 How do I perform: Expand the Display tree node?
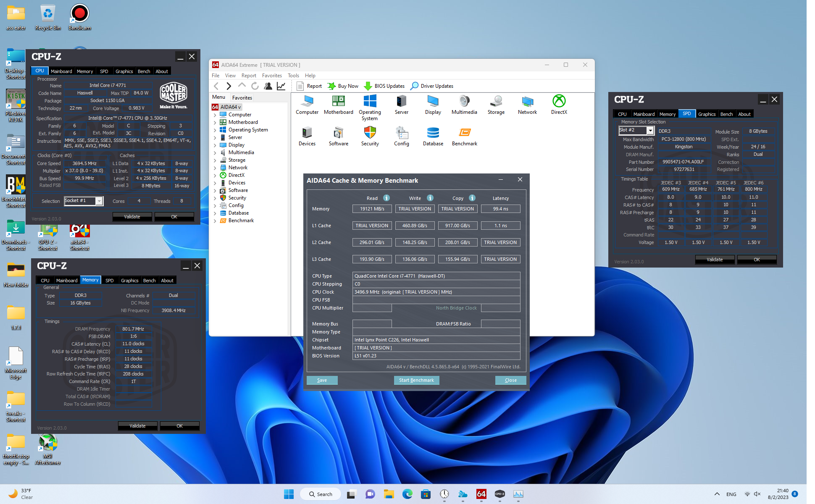coord(215,145)
